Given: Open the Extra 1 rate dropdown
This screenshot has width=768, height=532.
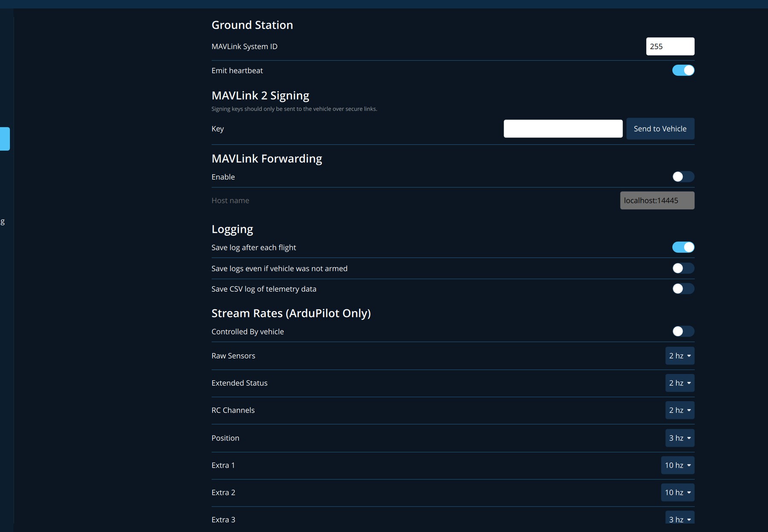Looking at the screenshot, I should [x=678, y=465].
